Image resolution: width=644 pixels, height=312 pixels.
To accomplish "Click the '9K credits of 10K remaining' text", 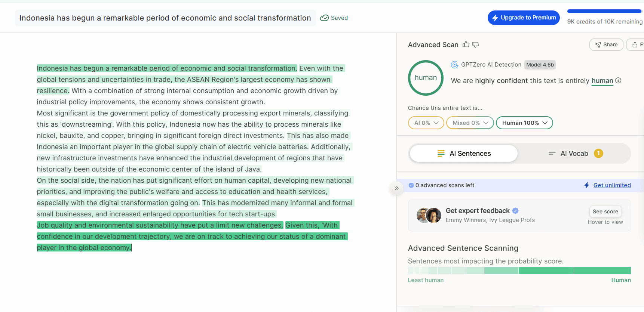I will [605, 22].
